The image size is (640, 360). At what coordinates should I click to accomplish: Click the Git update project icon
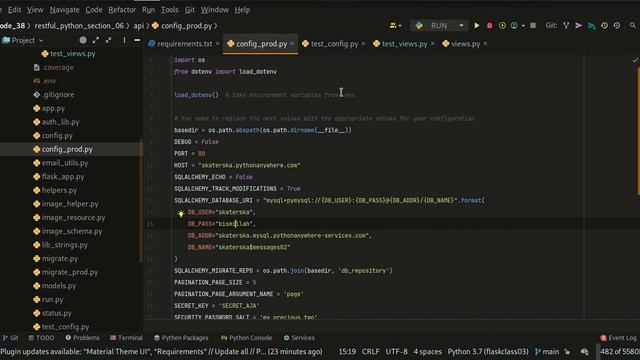pos(566,25)
